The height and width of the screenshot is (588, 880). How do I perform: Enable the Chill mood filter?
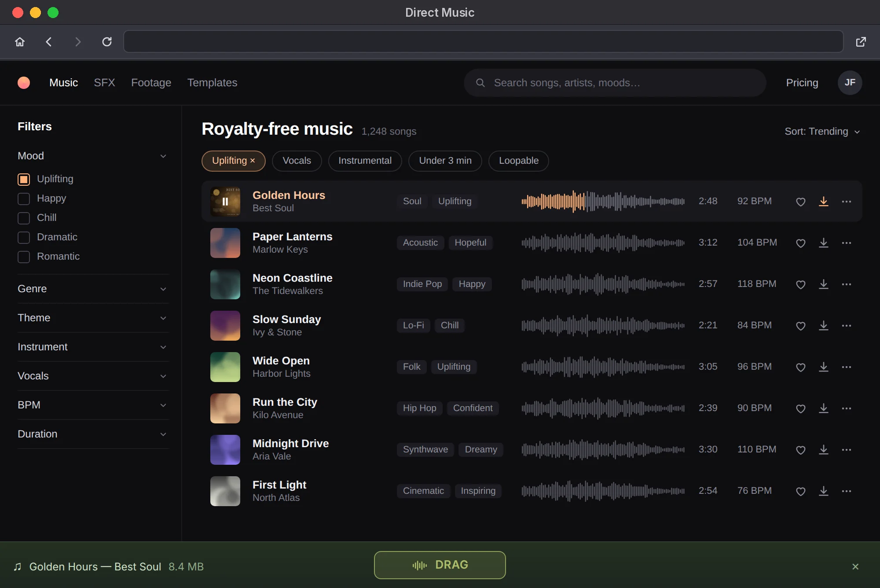(24, 218)
